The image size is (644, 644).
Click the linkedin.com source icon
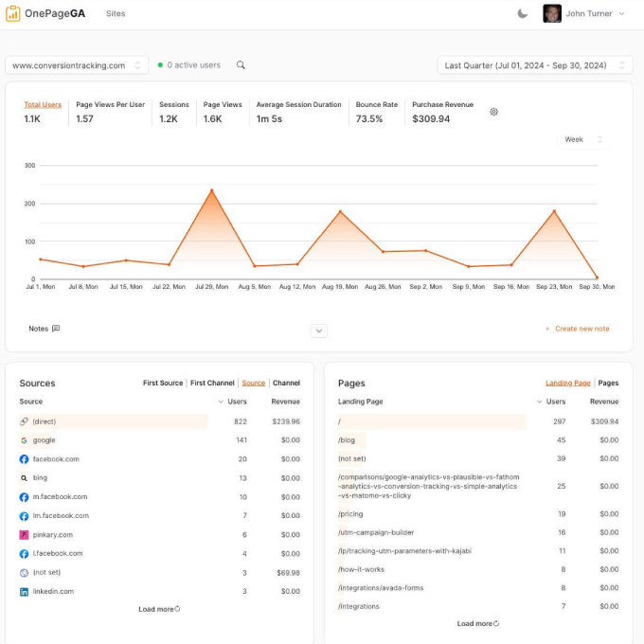(24, 592)
